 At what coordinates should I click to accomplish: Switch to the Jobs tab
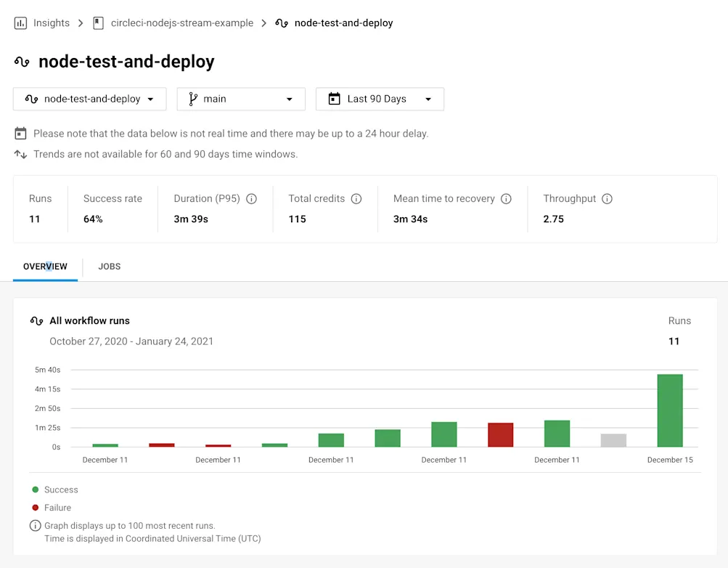point(109,266)
